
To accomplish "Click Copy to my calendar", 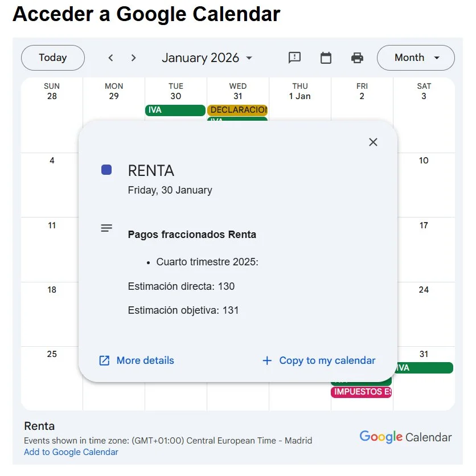I will [x=326, y=360].
